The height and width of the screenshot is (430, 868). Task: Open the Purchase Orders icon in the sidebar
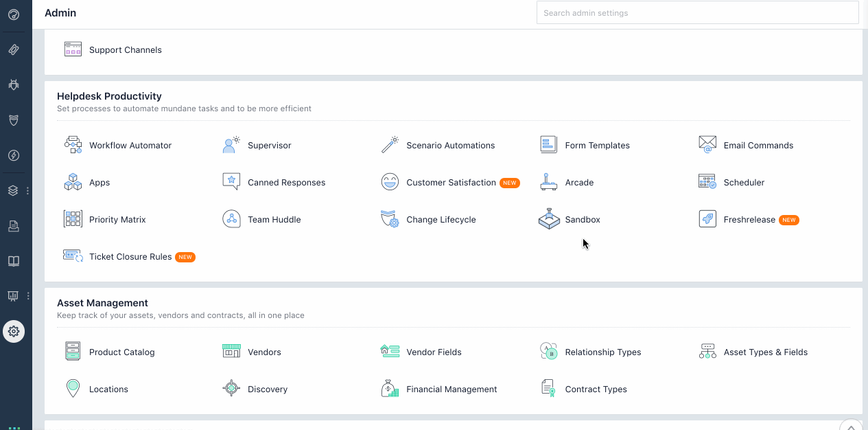(x=14, y=225)
